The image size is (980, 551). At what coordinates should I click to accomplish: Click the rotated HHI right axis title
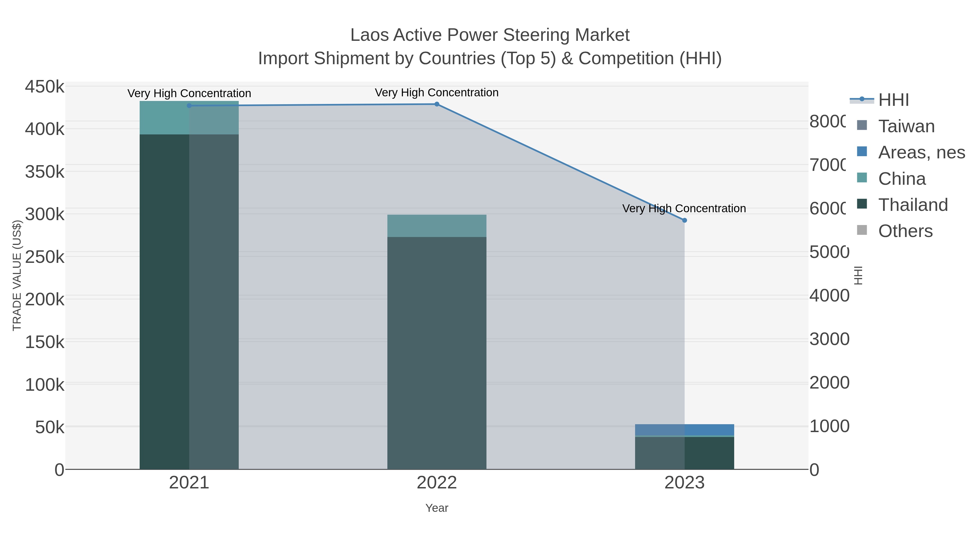coord(858,275)
